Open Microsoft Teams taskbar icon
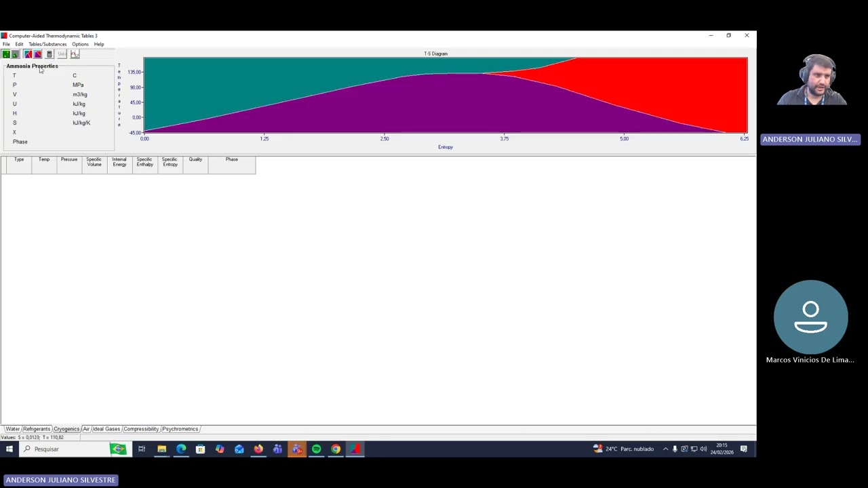Viewport: 868px width, 488px height. click(x=277, y=449)
